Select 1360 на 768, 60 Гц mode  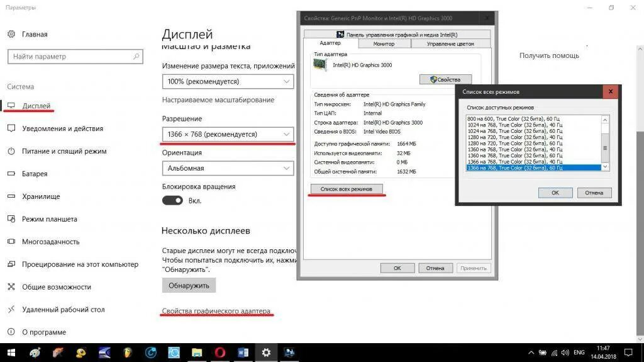[533, 156]
